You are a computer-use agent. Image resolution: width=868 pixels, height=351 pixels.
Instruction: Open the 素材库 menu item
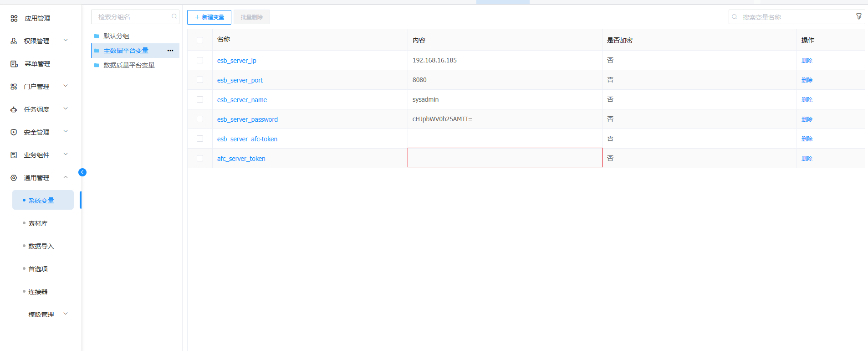click(38, 223)
